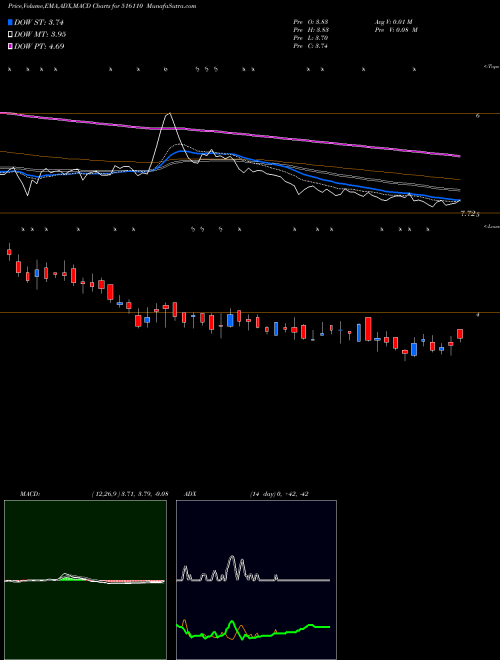
Task: Click the ADX '(14 day) 0, +42, -42' values
Action: tap(279, 494)
